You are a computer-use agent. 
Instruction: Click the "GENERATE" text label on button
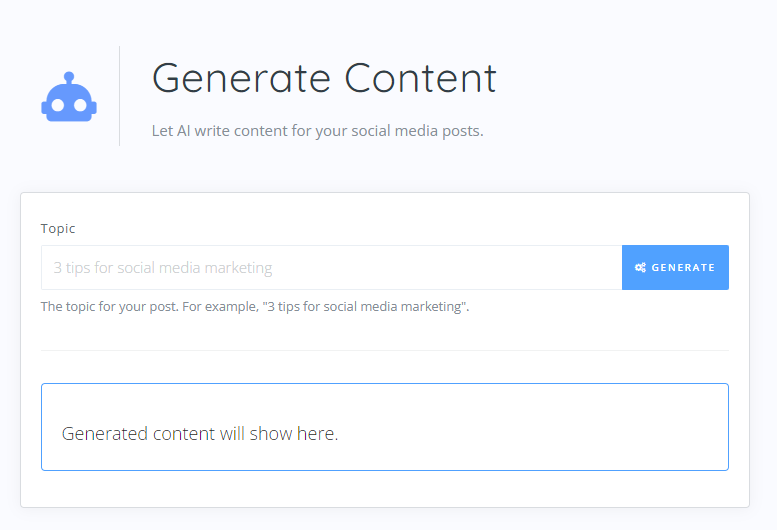click(x=683, y=268)
